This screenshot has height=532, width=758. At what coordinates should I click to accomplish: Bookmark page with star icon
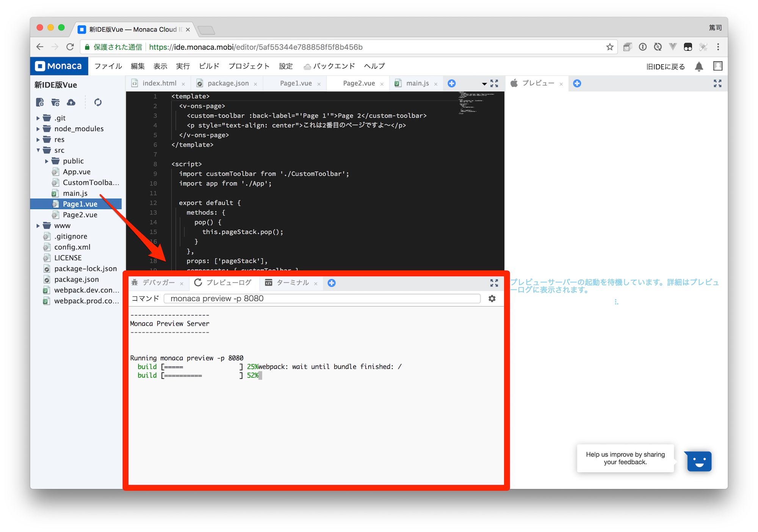(609, 47)
